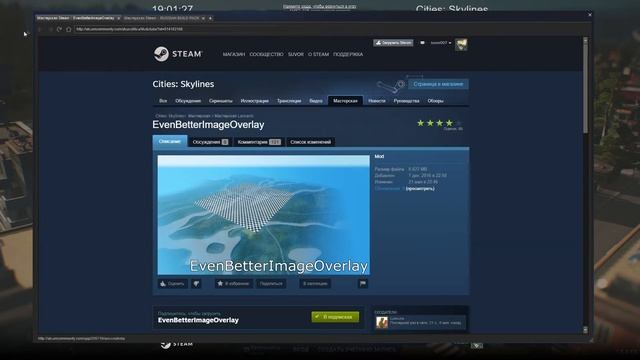The height and width of the screenshot is (360, 640).
Task: Open the creator's avatar thumbnail
Action: [x=382, y=322]
